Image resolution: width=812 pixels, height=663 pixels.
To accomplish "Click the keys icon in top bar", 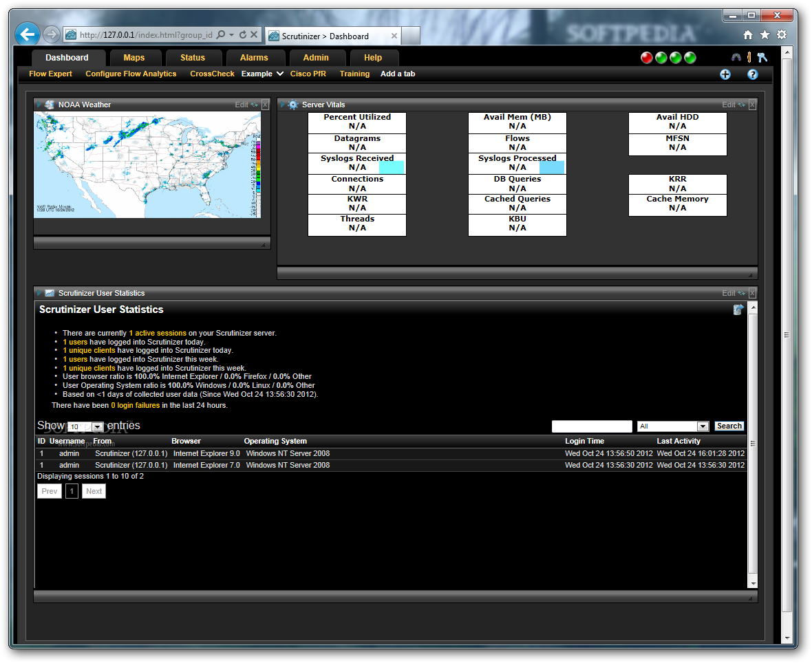I will (x=762, y=58).
